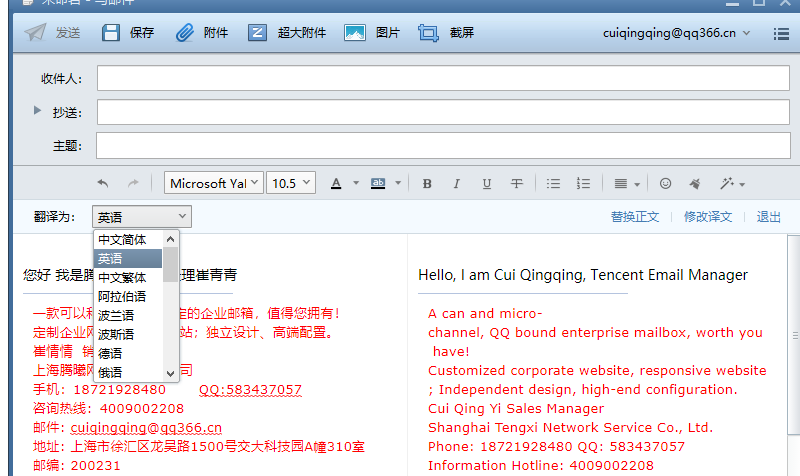The height and width of the screenshot is (476, 800).
Task: Click the format clearing eraser icon
Action: (695, 184)
